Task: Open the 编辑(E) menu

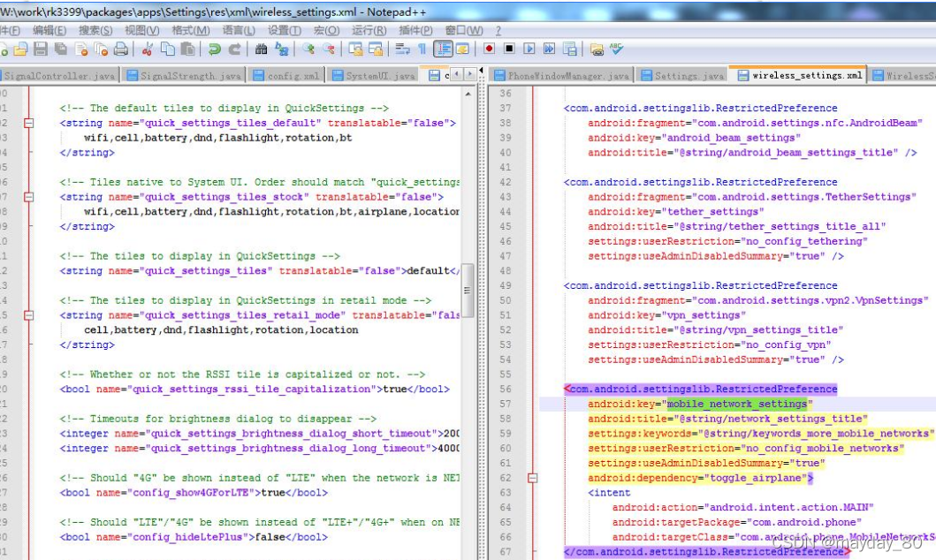Action: point(49,30)
